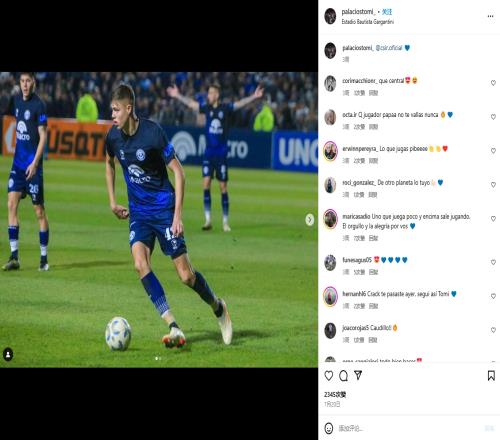Open the @csir.oficial mention
Screen dimensions: 500x440
click(x=389, y=48)
